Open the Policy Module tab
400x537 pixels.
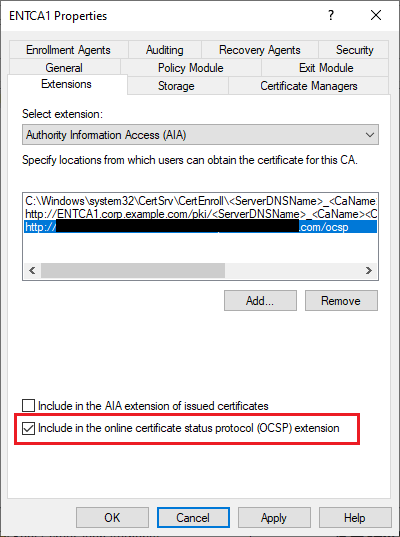[x=191, y=67]
